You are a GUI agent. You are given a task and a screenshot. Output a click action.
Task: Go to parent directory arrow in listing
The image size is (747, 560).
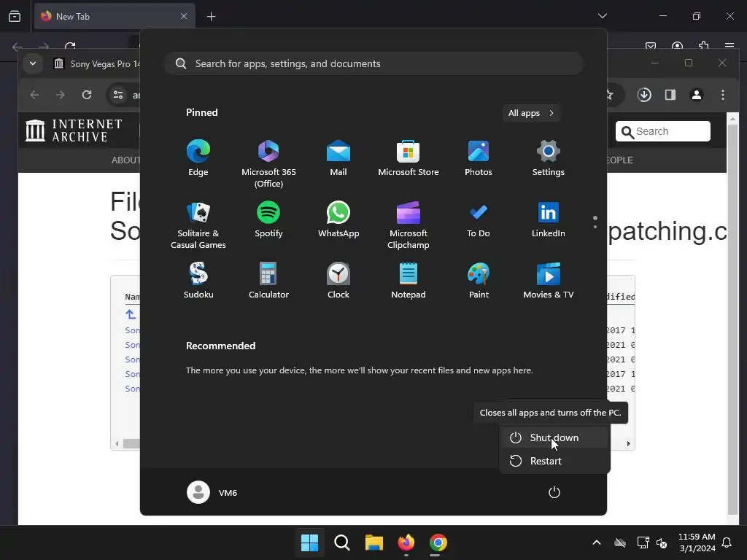(x=131, y=314)
